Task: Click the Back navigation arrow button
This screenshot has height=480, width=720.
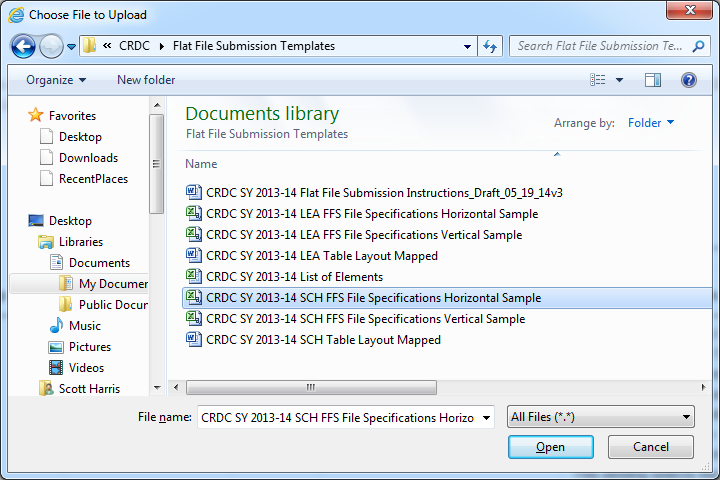Action: click(x=24, y=46)
